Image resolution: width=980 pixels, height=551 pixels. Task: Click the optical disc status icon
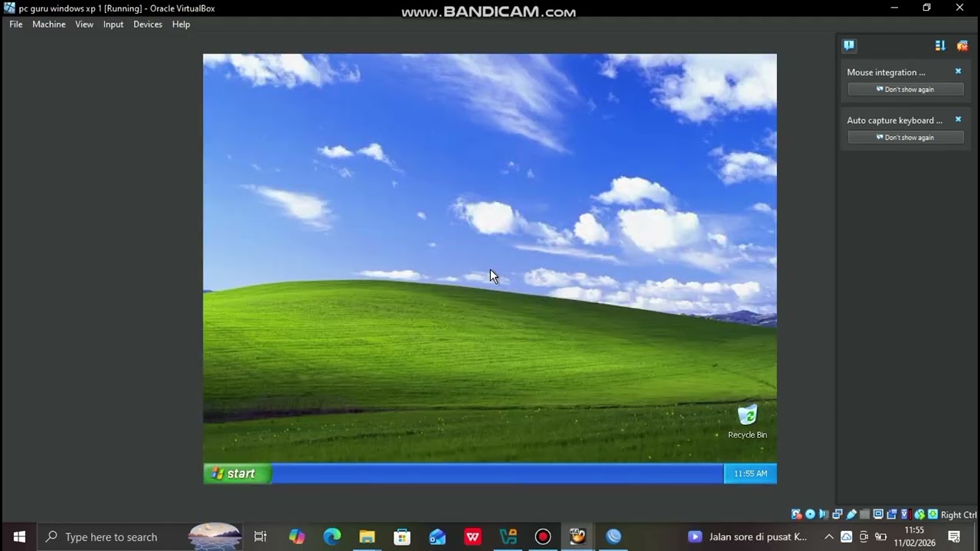[x=810, y=514]
